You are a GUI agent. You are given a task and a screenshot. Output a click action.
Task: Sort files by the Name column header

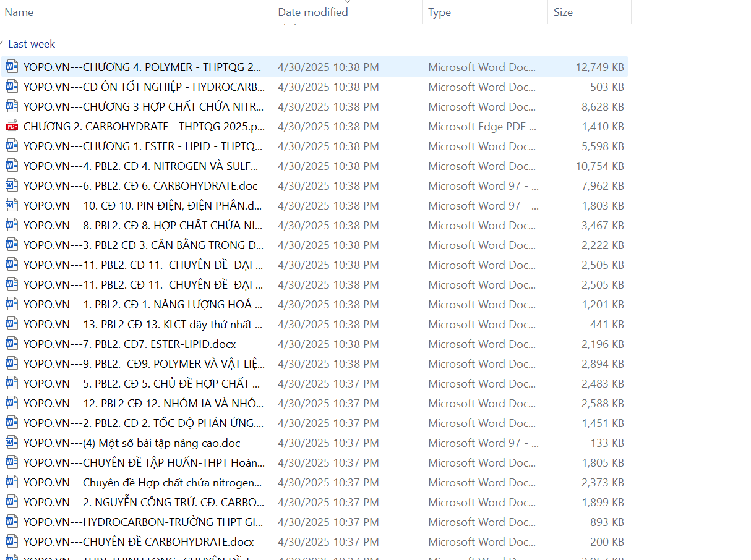(19, 12)
